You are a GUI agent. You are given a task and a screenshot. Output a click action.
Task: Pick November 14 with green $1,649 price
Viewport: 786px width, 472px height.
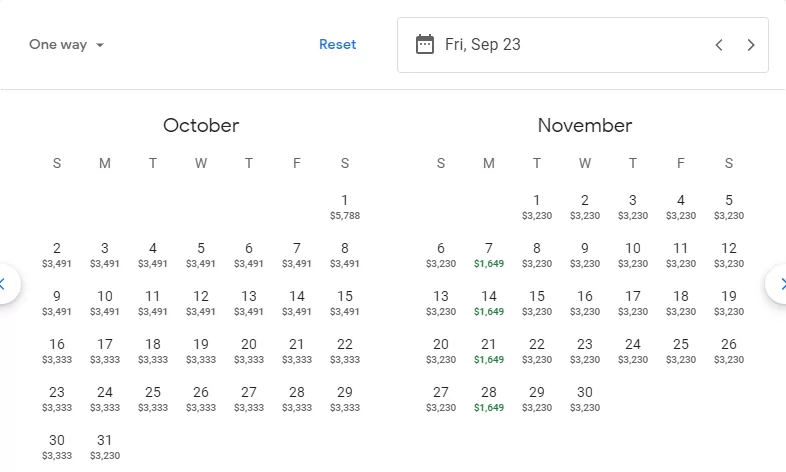pyautogui.click(x=489, y=303)
